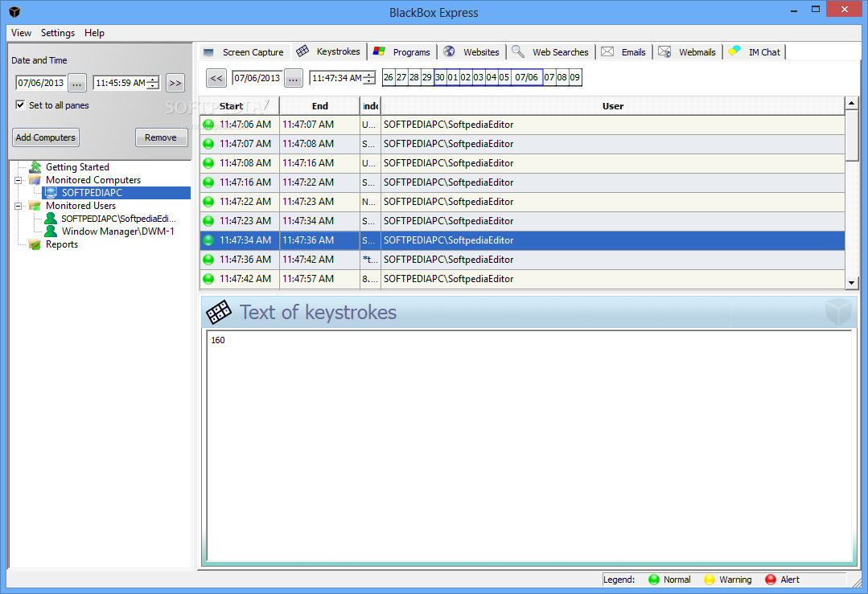Click the Reports chart icon
868x594 pixels.
[x=35, y=244]
